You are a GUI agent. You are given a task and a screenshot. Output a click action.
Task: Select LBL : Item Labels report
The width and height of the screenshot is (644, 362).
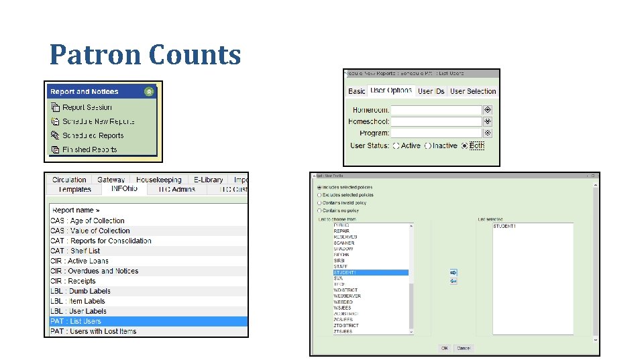tap(149, 301)
